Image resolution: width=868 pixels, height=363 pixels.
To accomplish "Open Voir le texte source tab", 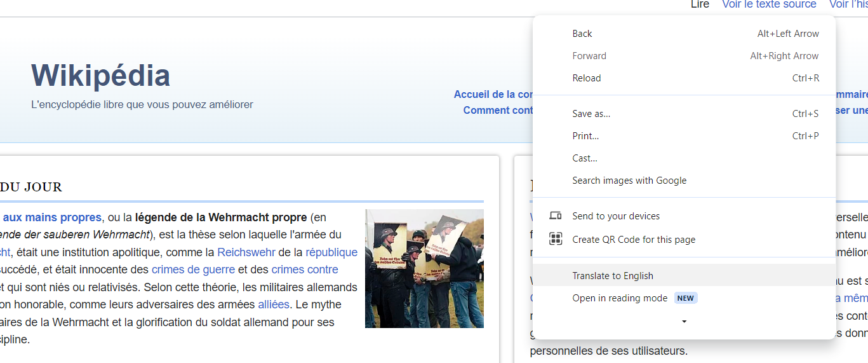I will [769, 5].
